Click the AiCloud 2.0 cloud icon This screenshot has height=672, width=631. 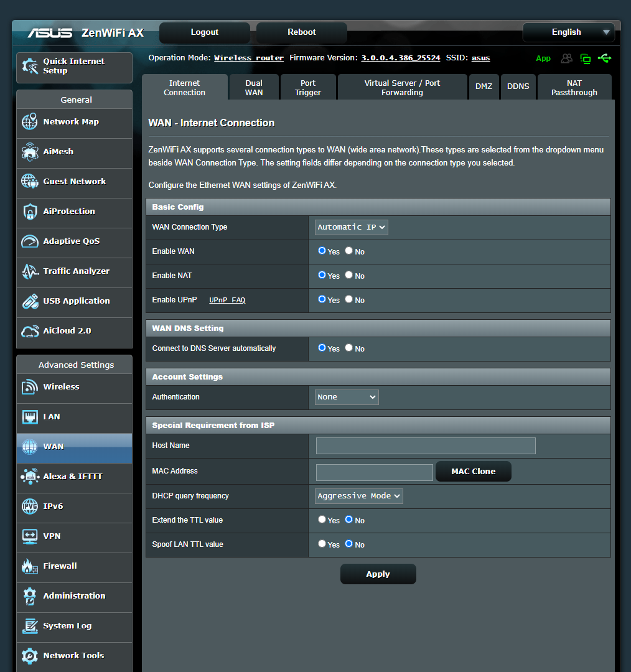[x=30, y=331]
